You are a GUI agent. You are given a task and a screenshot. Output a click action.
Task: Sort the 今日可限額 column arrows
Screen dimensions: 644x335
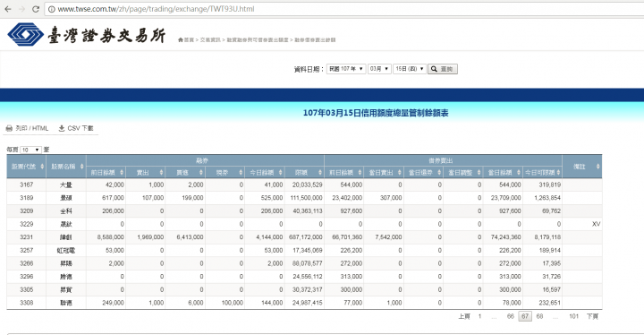click(x=558, y=173)
